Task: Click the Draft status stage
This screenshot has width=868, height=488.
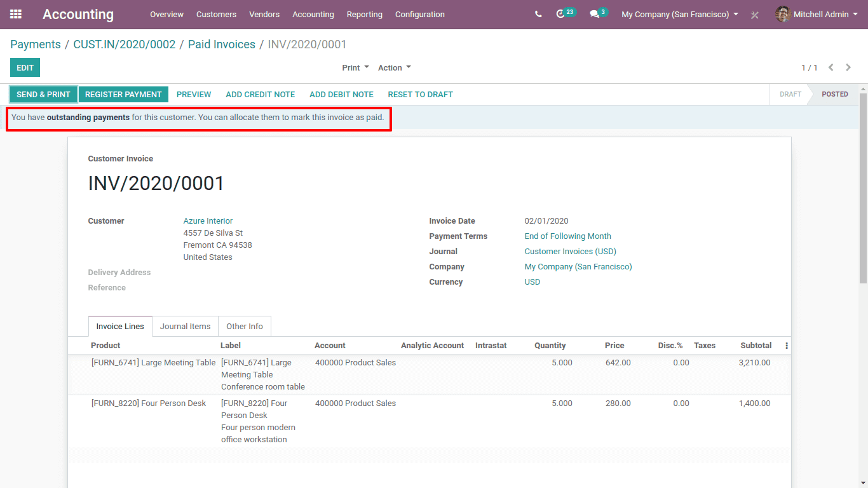Action: point(790,94)
